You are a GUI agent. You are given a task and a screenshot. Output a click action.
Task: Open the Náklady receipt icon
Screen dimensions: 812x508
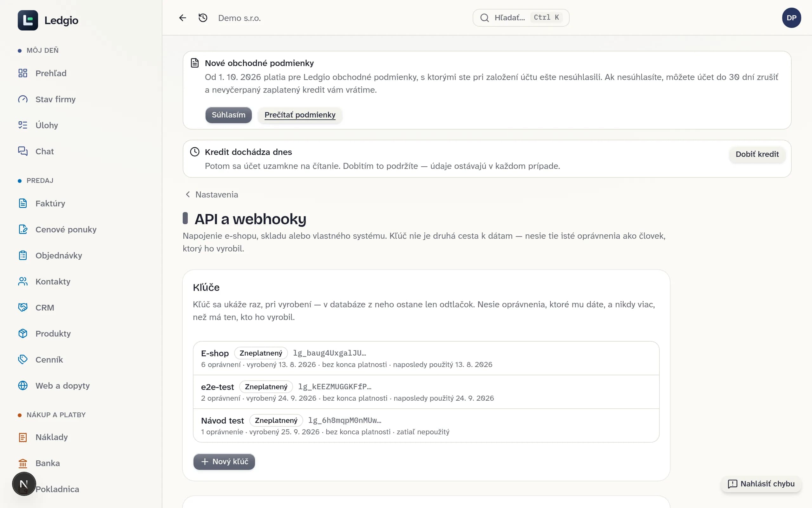[x=23, y=437]
